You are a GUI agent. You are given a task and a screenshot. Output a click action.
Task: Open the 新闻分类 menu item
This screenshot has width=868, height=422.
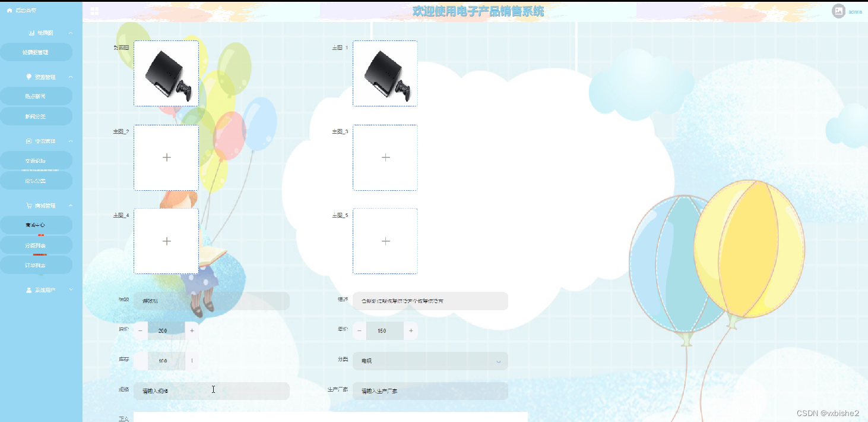pyautogui.click(x=36, y=116)
